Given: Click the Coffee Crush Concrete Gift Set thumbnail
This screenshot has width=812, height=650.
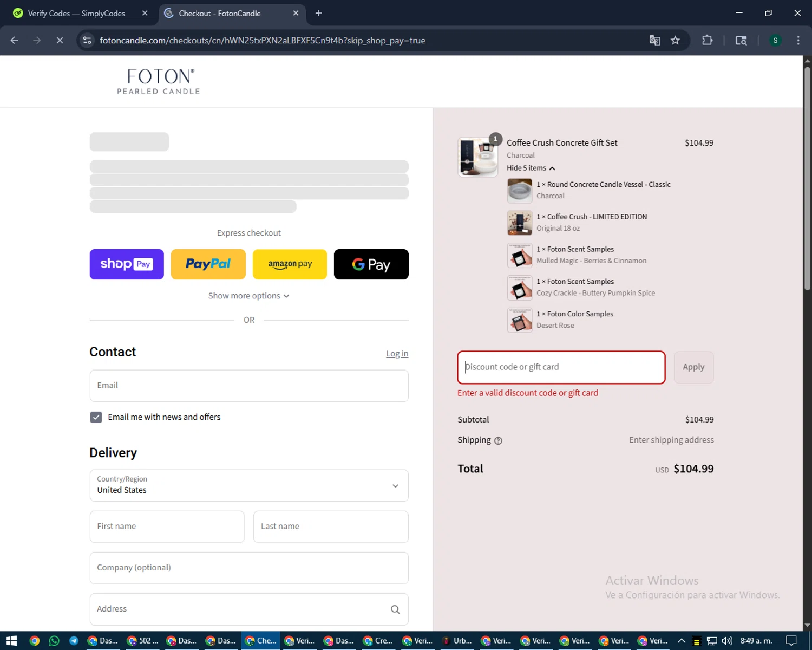Looking at the screenshot, I should [477, 157].
